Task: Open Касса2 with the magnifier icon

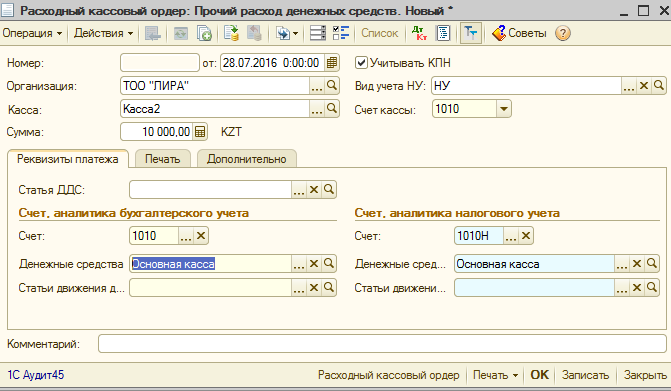Action: pos(332,109)
